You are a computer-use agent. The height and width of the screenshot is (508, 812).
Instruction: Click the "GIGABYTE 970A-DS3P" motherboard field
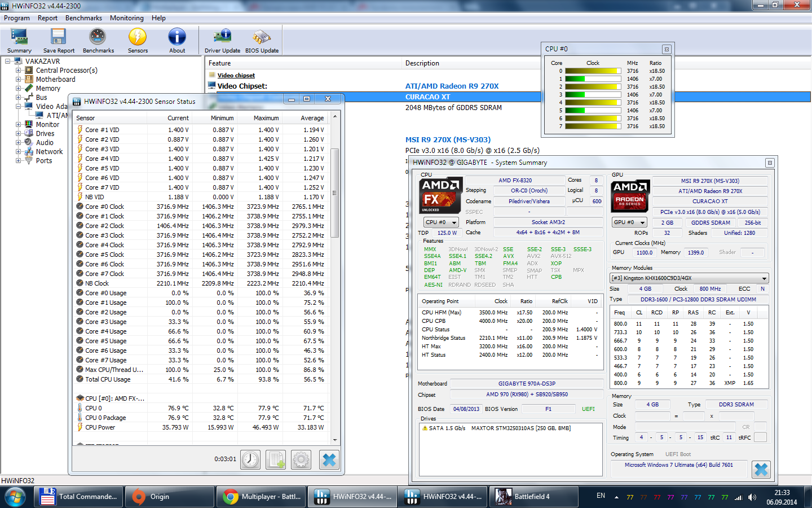527,384
